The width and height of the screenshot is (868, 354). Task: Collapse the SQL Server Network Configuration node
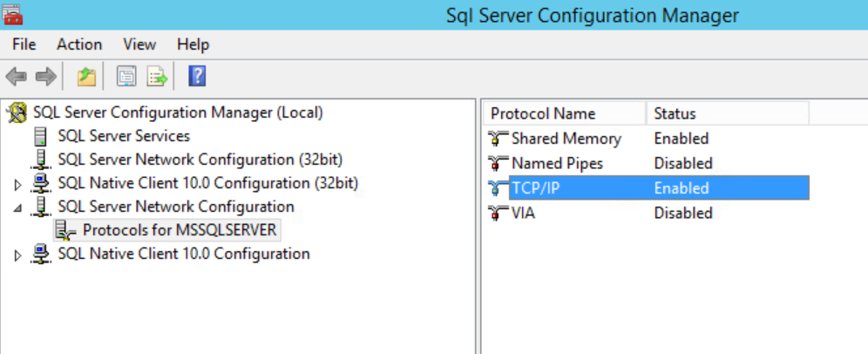tap(17, 208)
